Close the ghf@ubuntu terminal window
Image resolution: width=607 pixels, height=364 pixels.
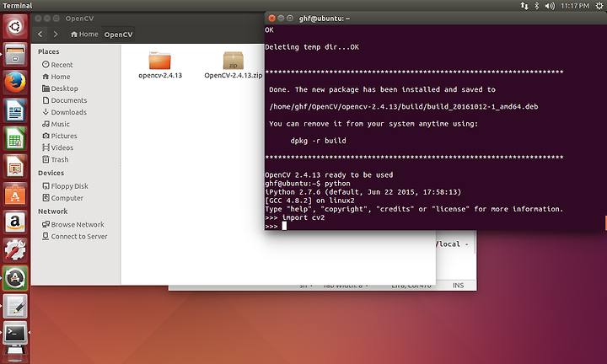point(271,19)
